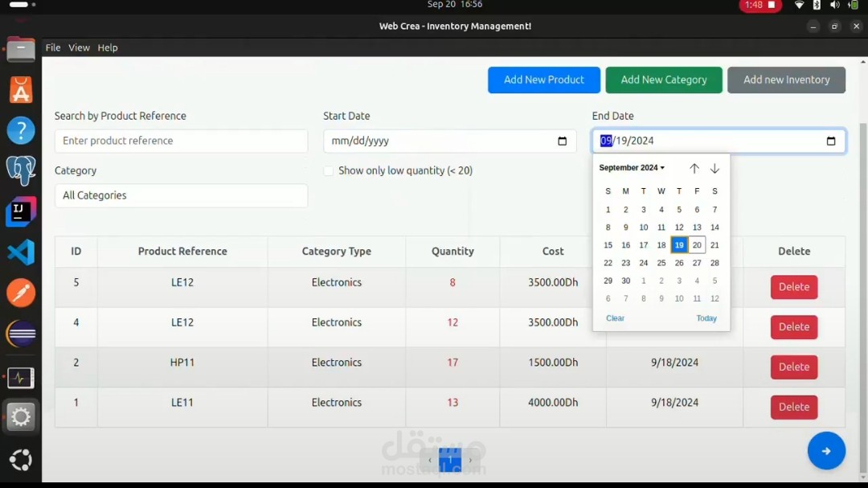Open IntelliJ IDEA from the dock
This screenshot has height=488, width=868.
click(20, 211)
